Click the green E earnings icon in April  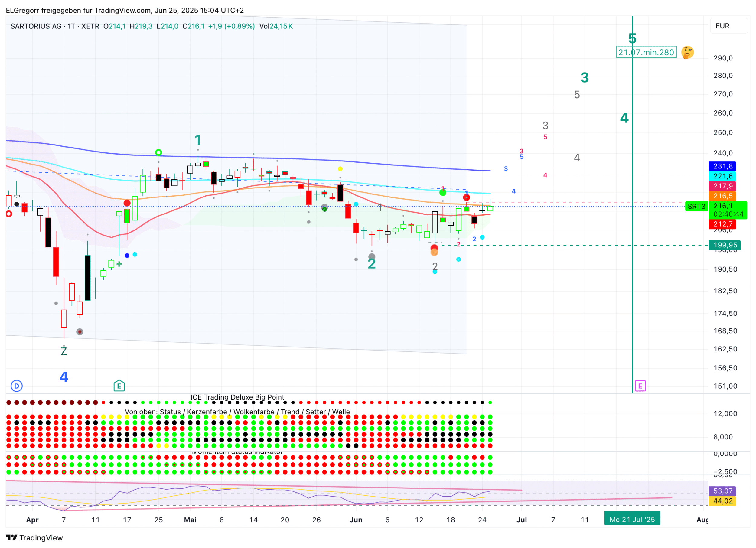pyautogui.click(x=119, y=386)
